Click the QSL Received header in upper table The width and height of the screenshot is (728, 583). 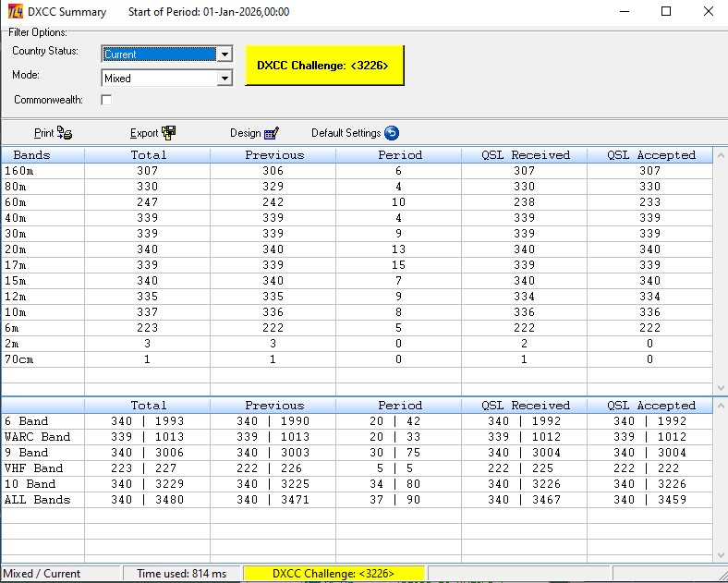(x=525, y=155)
